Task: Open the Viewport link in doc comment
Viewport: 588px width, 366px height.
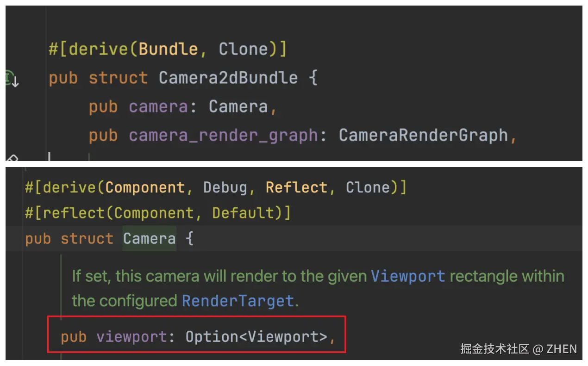Action: 408,276
